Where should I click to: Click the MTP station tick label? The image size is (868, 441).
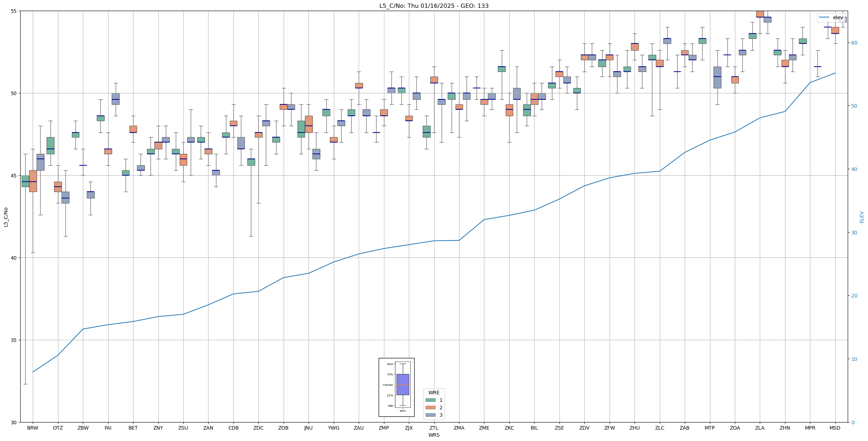click(x=710, y=428)
